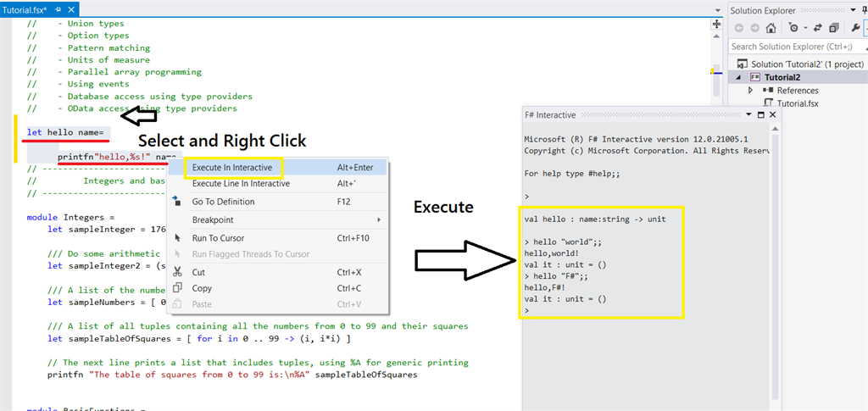The width and height of the screenshot is (868, 411).
Task: Click the Solution Explorer panel title
Action: tap(763, 10)
